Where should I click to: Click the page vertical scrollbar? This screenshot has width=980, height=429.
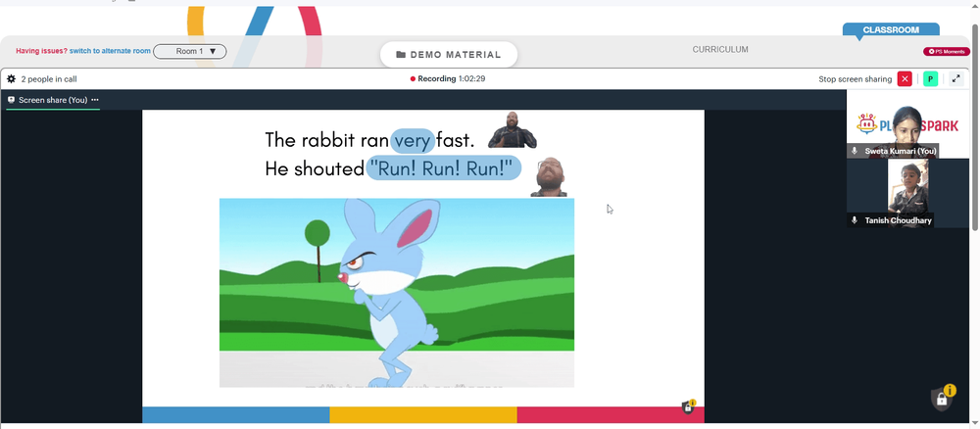[975, 128]
